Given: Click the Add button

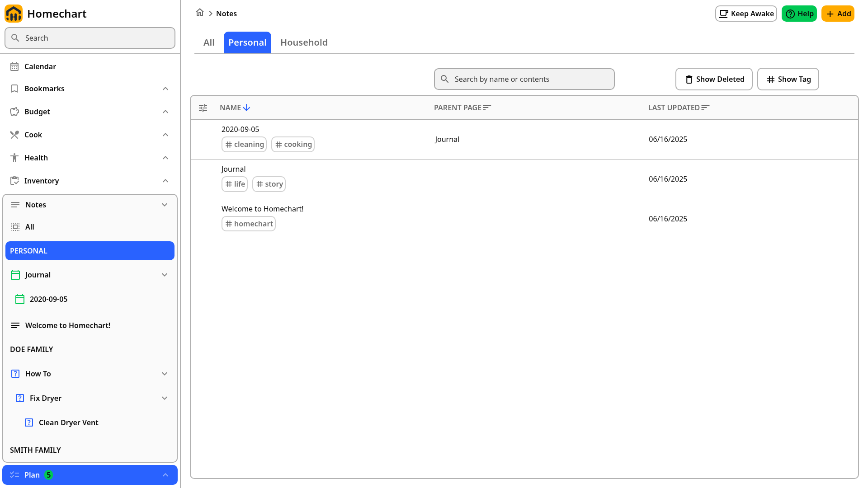Looking at the screenshot, I should 838,14.
